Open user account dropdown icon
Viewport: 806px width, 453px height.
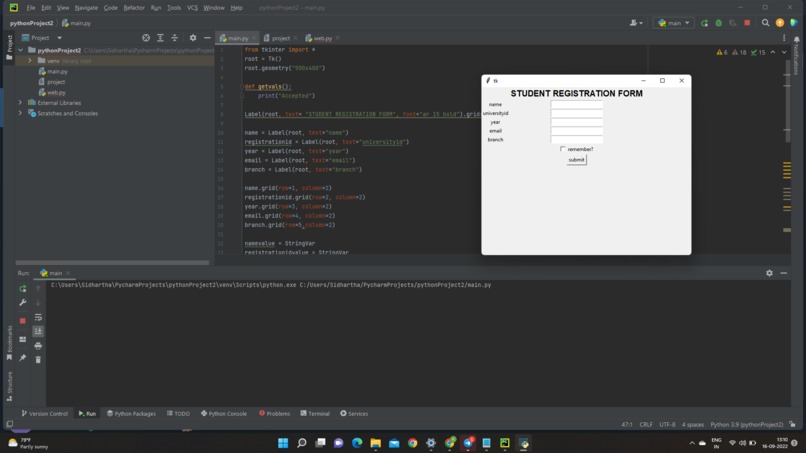636,23
